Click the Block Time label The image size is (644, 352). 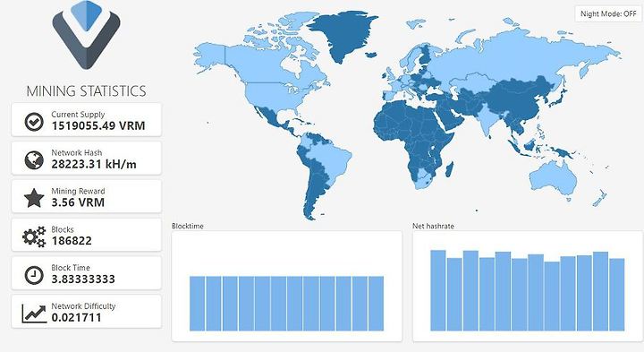tap(71, 267)
